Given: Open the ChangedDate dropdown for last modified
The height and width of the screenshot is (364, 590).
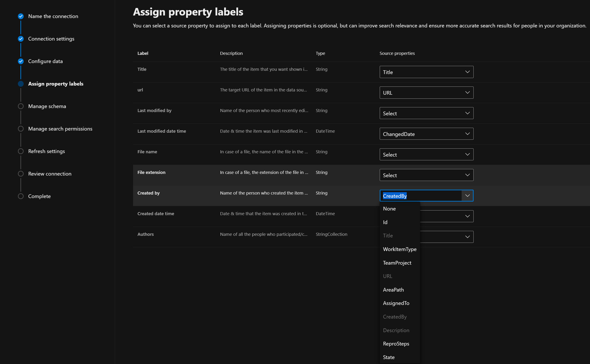Looking at the screenshot, I should pos(426,134).
